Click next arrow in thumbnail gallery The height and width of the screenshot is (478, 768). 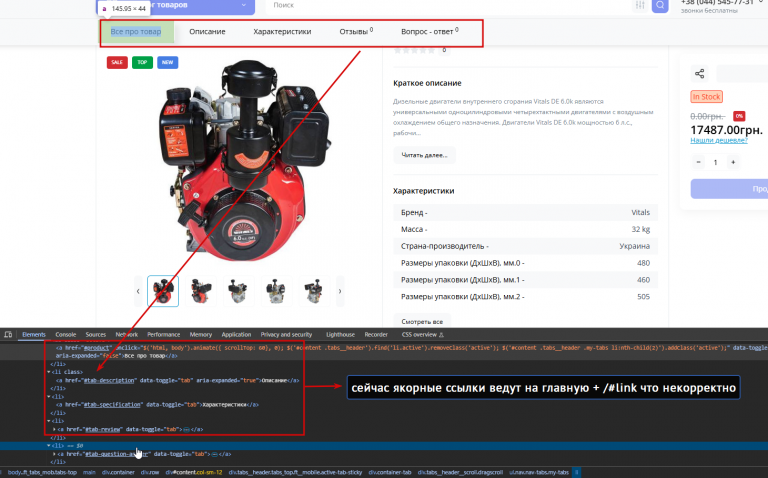click(340, 291)
